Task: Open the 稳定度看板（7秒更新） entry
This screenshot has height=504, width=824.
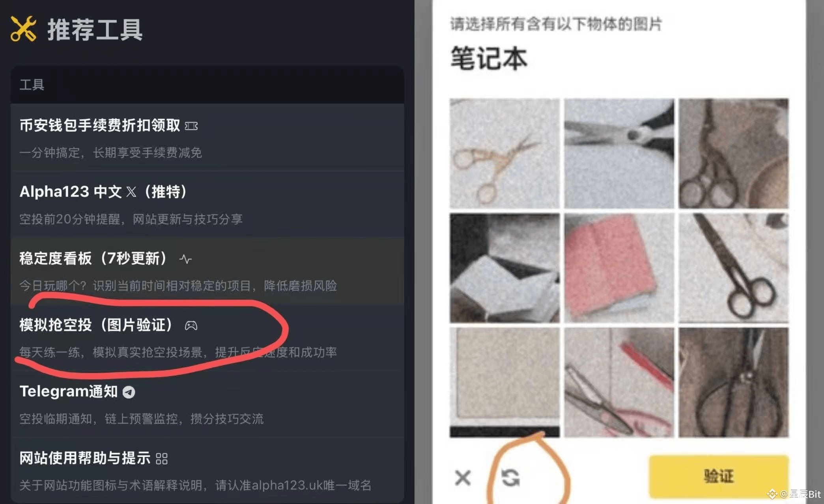Action: (207, 271)
